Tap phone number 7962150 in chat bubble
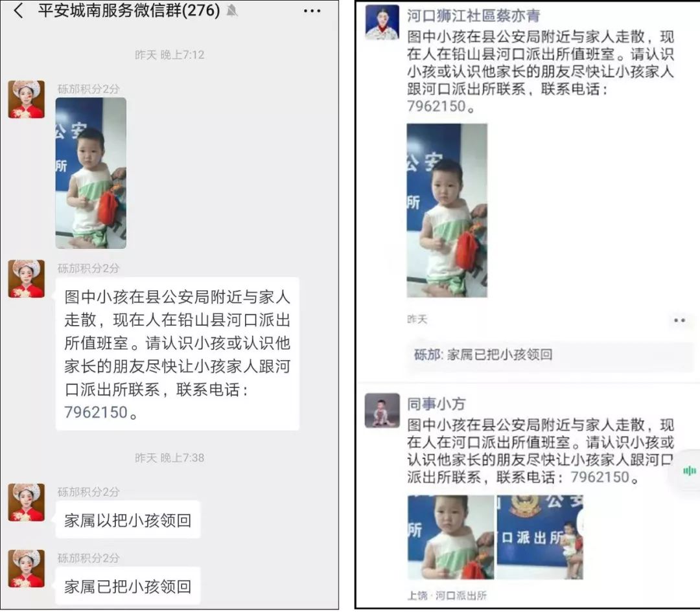 point(96,412)
